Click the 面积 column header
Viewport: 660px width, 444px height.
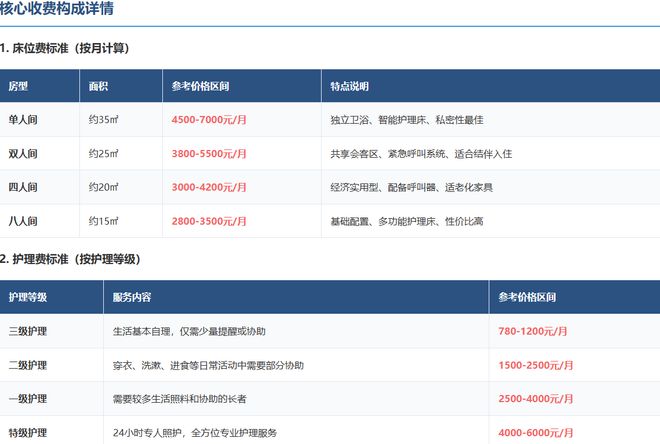[x=98, y=86]
